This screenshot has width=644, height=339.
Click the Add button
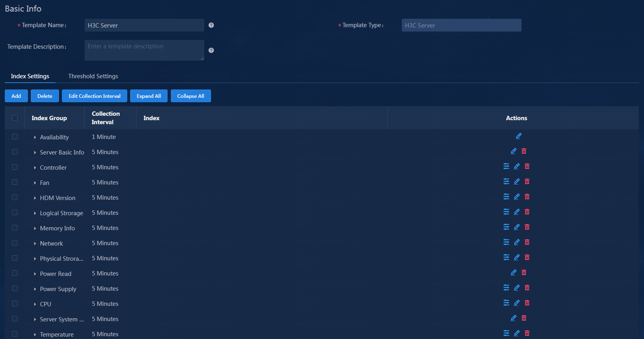tap(16, 96)
